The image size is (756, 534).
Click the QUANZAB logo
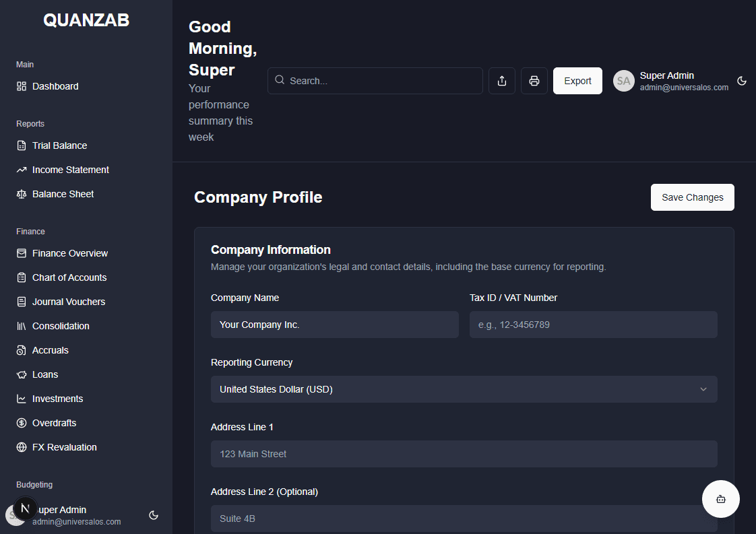pos(86,20)
